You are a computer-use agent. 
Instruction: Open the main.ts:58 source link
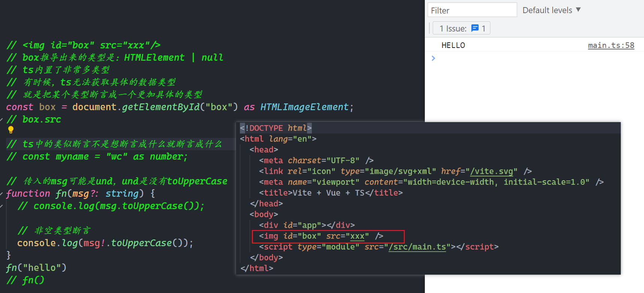(611, 45)
